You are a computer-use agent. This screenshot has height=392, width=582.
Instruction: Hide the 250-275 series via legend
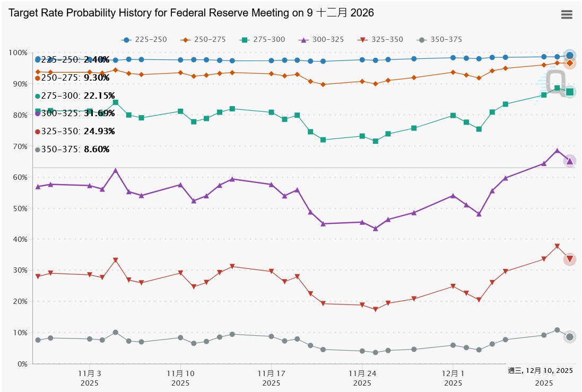[204, 40]
